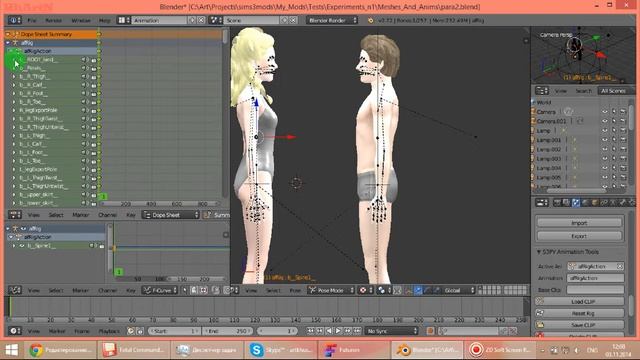640x360 pixels.
Task: Lock the b__R_Thigh__ channel
Action: [93, 76]
